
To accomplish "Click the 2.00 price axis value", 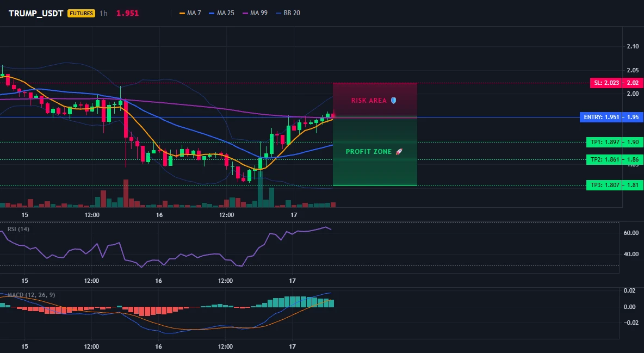I will [633, 94].
